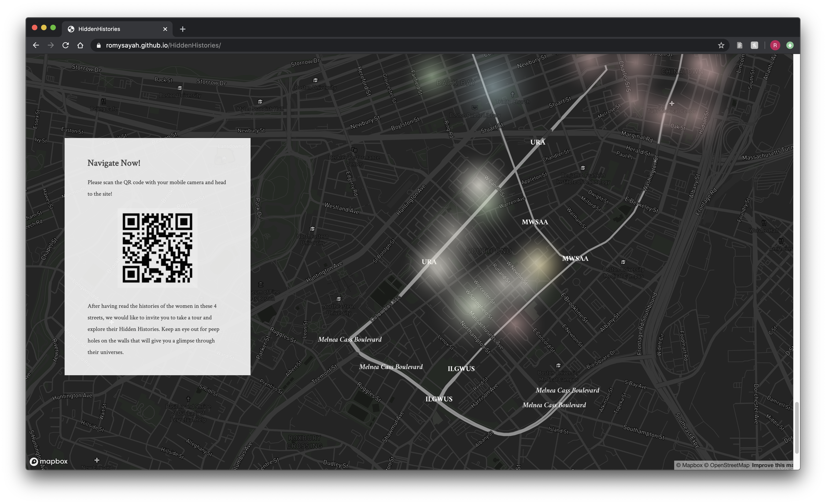
Task: Click the MWSAA label near Warren Ave
Action: 535,222
